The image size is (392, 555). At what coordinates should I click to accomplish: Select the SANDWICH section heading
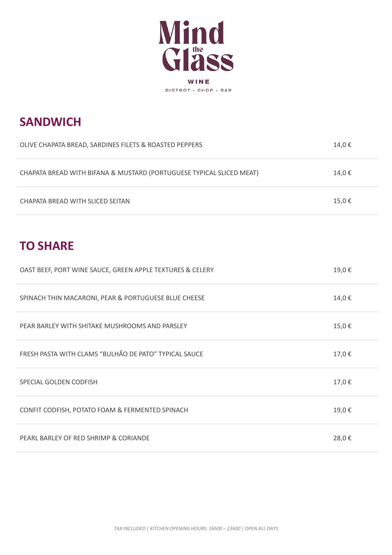pos(50,122)
